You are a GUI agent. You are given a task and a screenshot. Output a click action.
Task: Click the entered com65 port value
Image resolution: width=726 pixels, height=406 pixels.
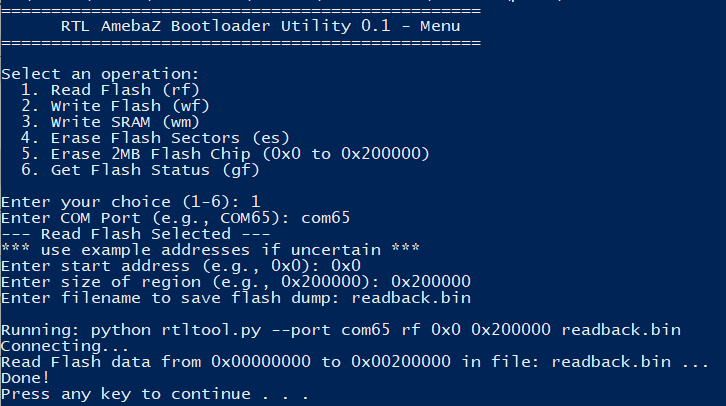(x=325, y=218)
